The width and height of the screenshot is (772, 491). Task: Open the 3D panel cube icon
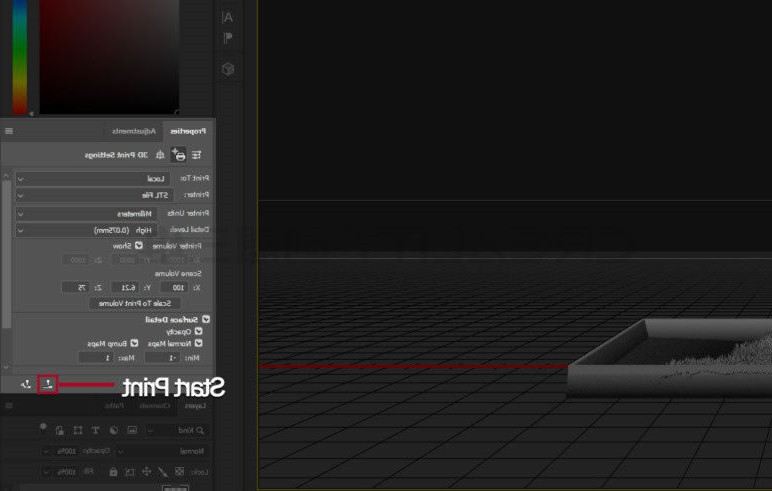[x=227, y=69]
